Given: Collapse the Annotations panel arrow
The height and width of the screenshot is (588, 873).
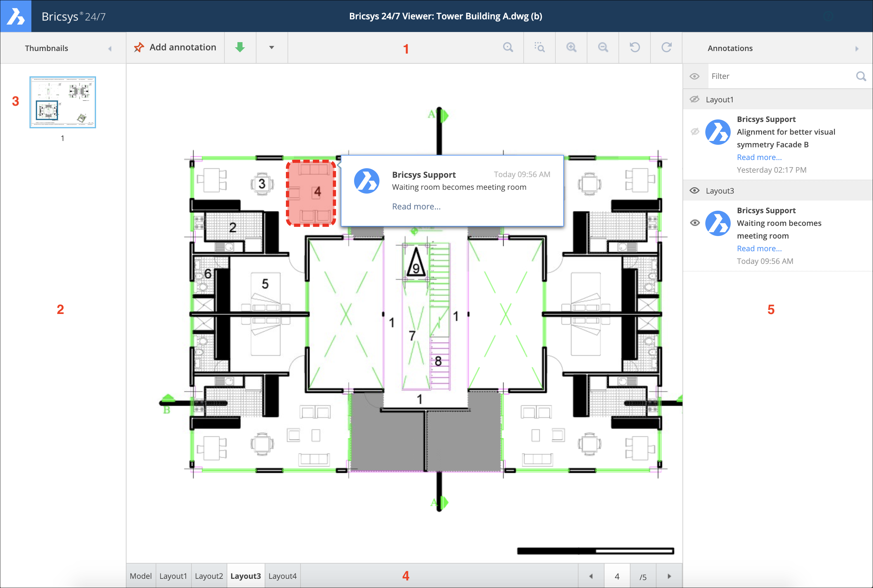Looking at the screenshot, I should (x=857, y=48).
